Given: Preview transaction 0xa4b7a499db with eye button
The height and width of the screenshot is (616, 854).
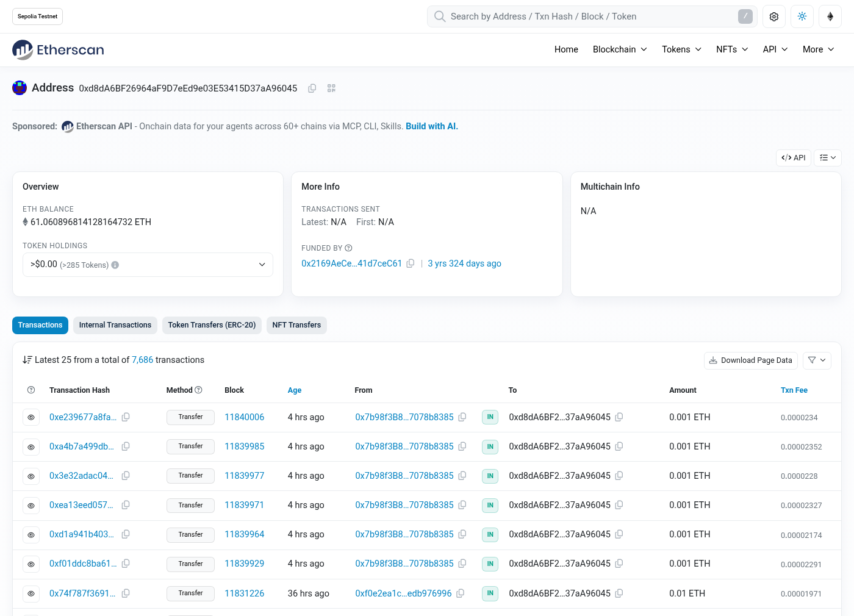Looking at the screenshot, I should pos(31,447).
